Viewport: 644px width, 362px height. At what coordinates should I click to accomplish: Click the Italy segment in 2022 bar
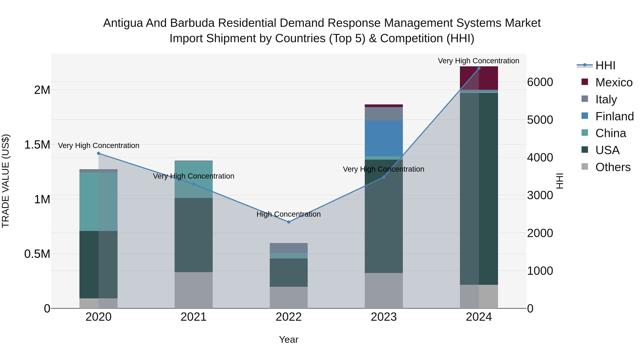click(x=289, y=248)
